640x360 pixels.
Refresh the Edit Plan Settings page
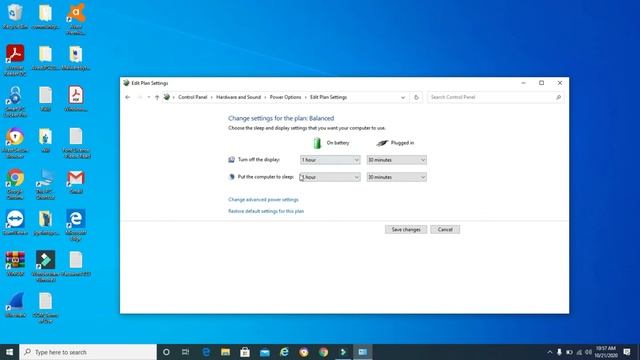(416, 97)
